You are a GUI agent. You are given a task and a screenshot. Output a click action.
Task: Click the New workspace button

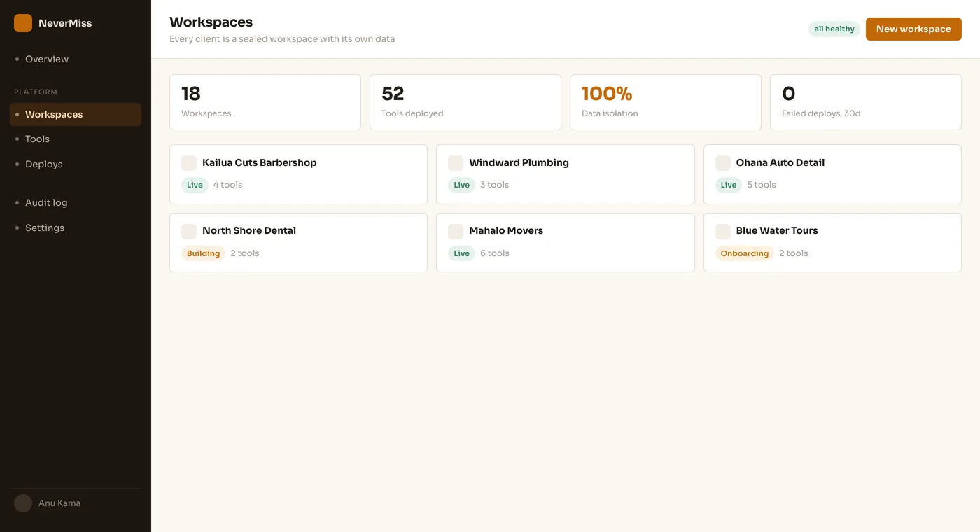(913, 29)
